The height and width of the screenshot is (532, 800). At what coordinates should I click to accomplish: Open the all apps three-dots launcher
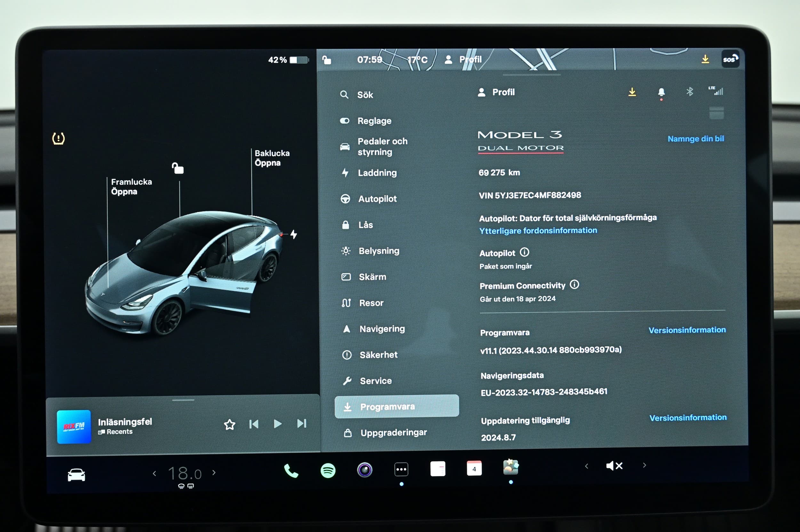(x=401, y=470)
